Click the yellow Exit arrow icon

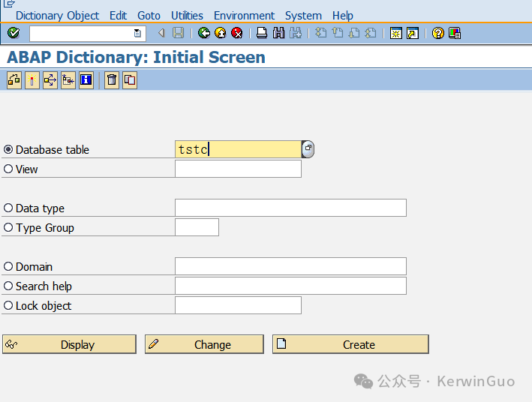pyautogui.click(x=221, y=33)
